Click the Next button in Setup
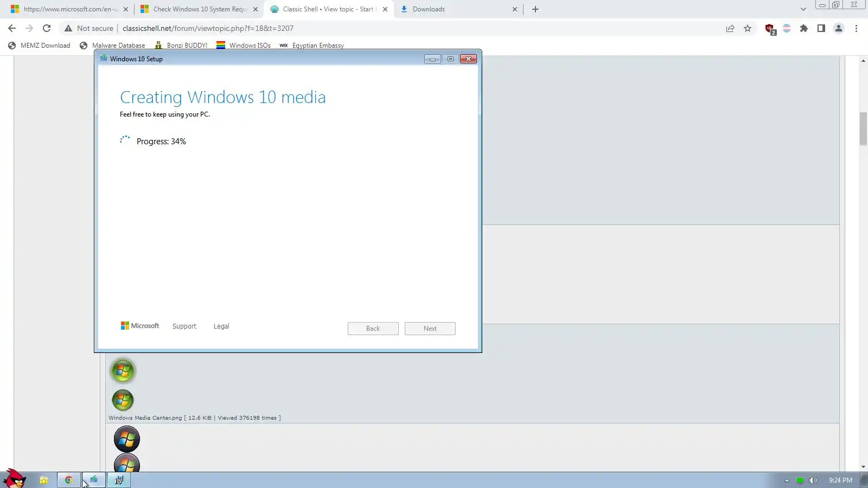The image size is (868, 488). tap(430, 329)
